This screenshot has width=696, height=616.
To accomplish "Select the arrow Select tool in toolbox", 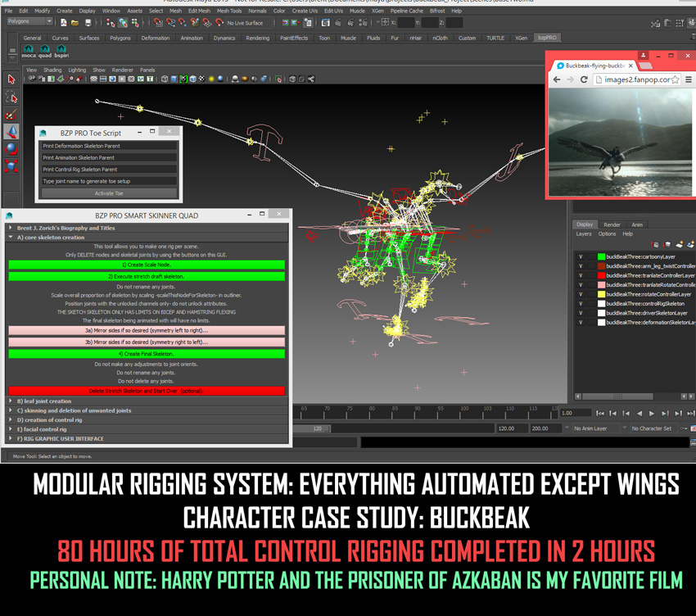I will point(11,79).
